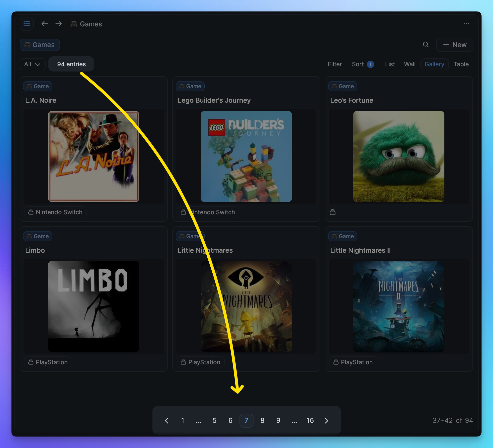
Task: Switch to Table view
Action: (x=461, y=64)
